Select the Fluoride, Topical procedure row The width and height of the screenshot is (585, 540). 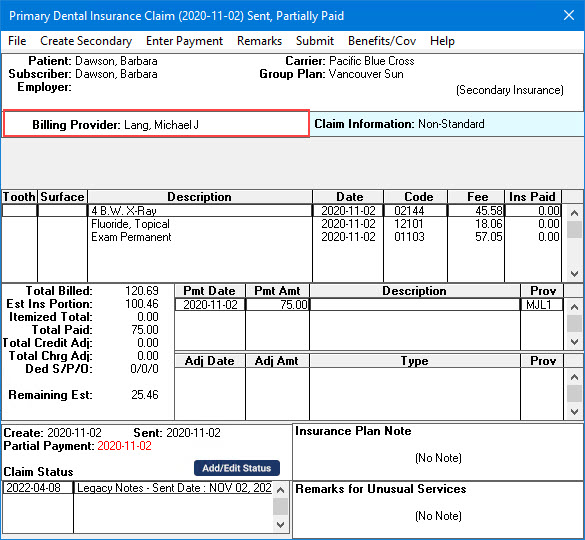pyautogui.click(x=281, y=224)
